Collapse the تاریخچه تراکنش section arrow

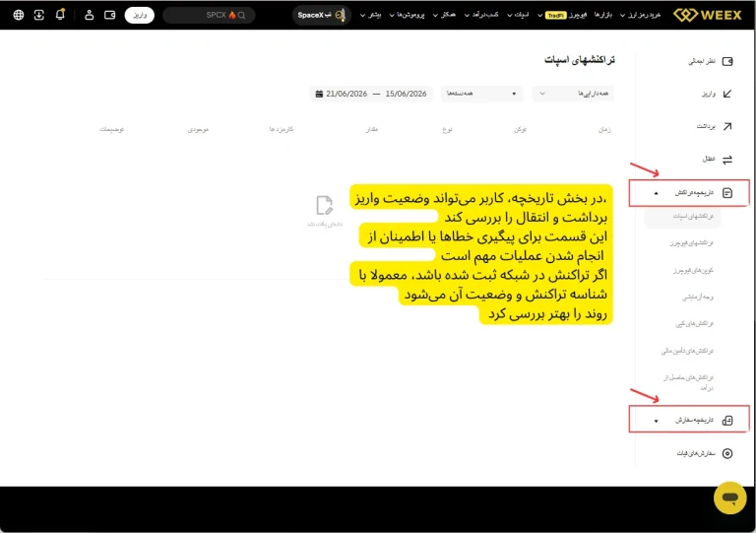pos(656,193)
